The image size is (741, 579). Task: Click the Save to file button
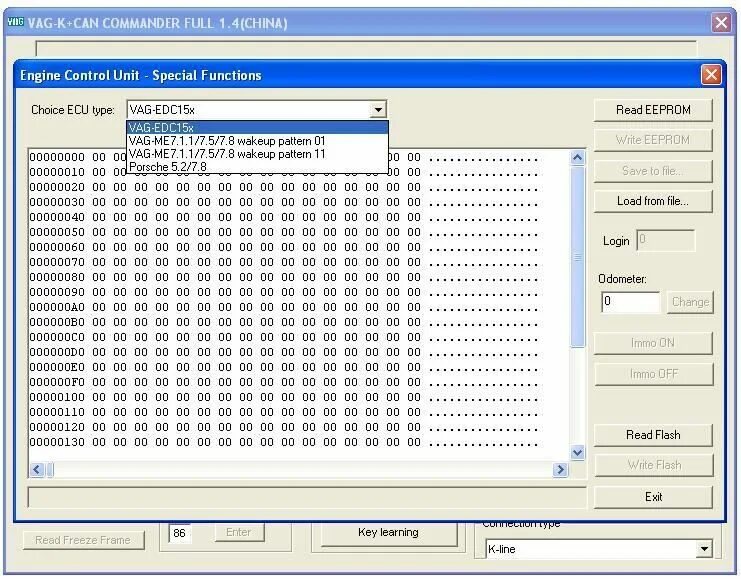pyautogui.click(x=653, y=171)
